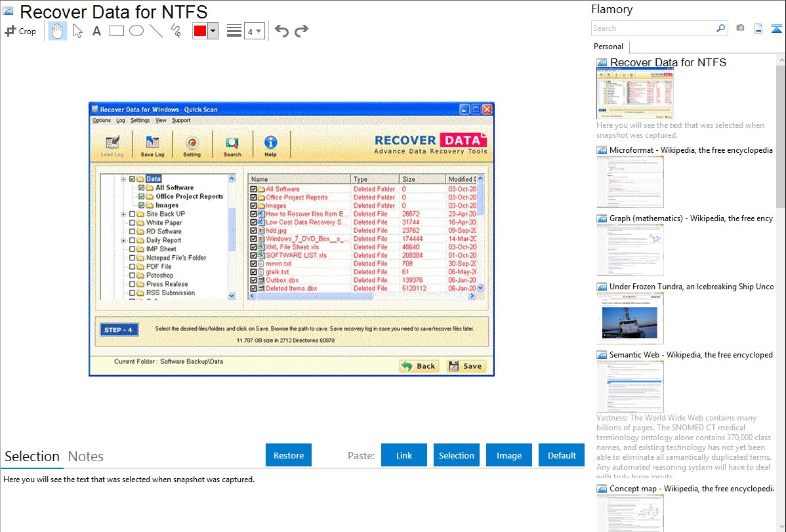Switch to the Selection tab
Image resolution: width=786 pixels, height=532 pixels.
point(32,457)
